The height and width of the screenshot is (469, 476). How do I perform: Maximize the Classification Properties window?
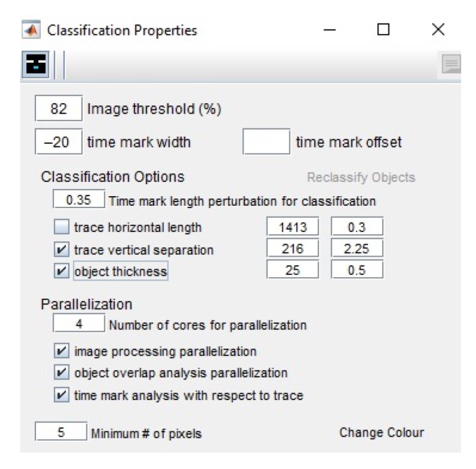(384, 29)
